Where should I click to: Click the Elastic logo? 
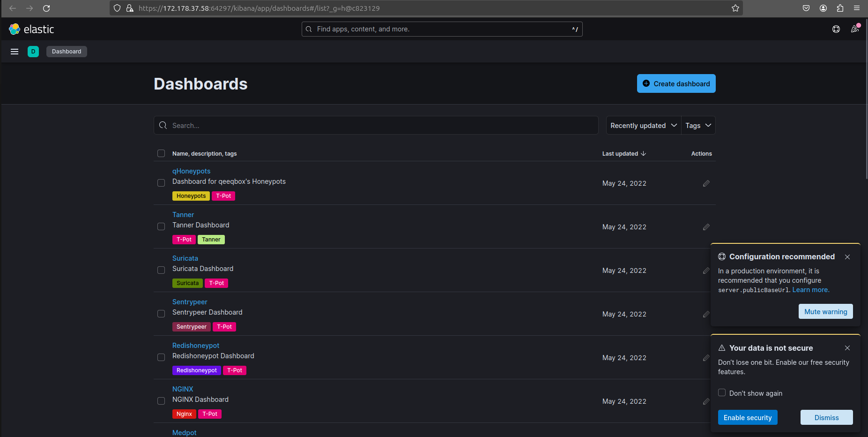31,29
